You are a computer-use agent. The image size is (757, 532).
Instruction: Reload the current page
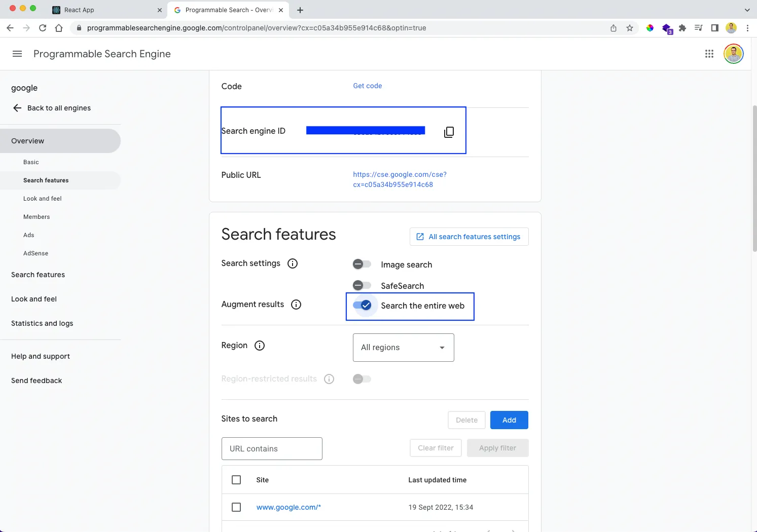[43, 28]
